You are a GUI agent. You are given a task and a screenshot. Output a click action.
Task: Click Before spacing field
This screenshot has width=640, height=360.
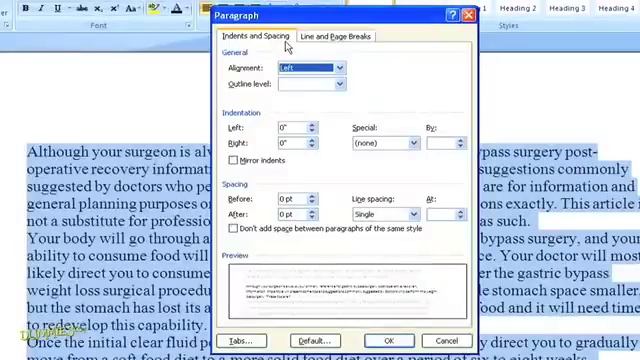pyautogui.click(x=292, y=199)
